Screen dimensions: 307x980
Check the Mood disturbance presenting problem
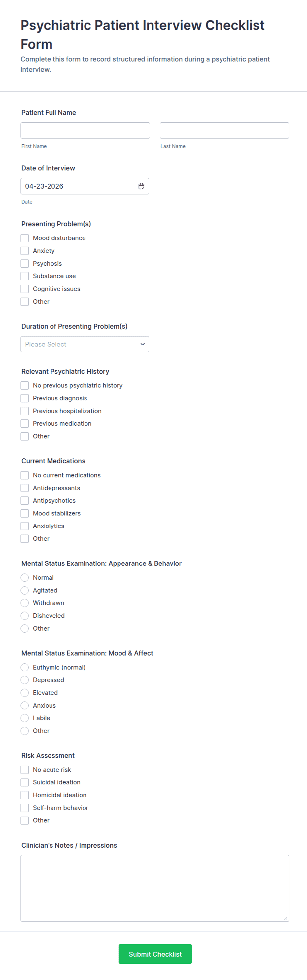(x=24, y=238)
